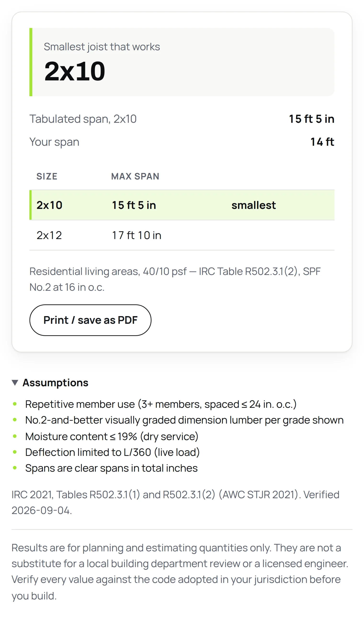Viewport: 364px width, 626px height.
Task: Click the 2x10 smallest joist result heading
Action: coord(74,71)
